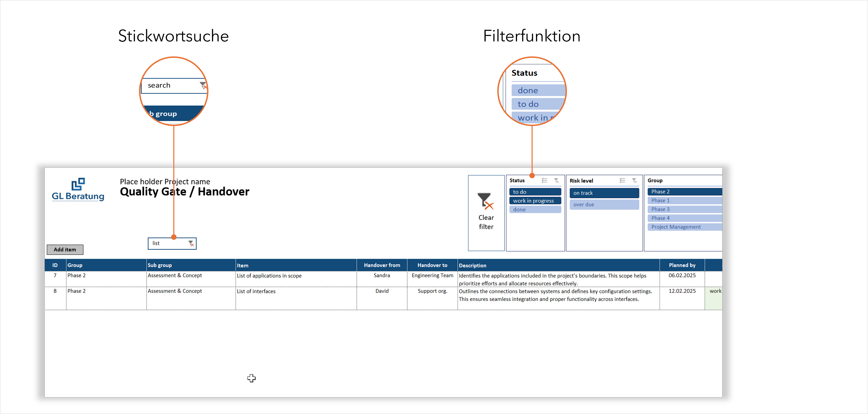Select 'Phase 2' in the Group slicer
This screenshot has width=868, height=414.
[685, 192]
